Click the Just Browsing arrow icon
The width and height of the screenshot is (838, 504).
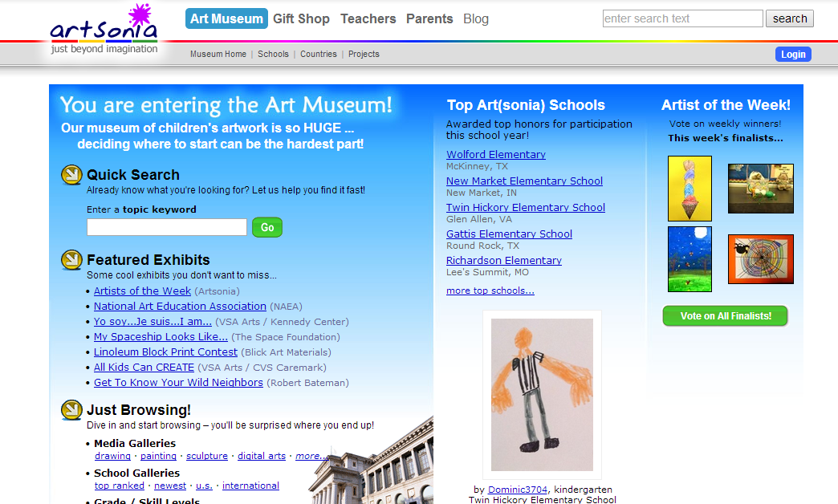(71, 410)
